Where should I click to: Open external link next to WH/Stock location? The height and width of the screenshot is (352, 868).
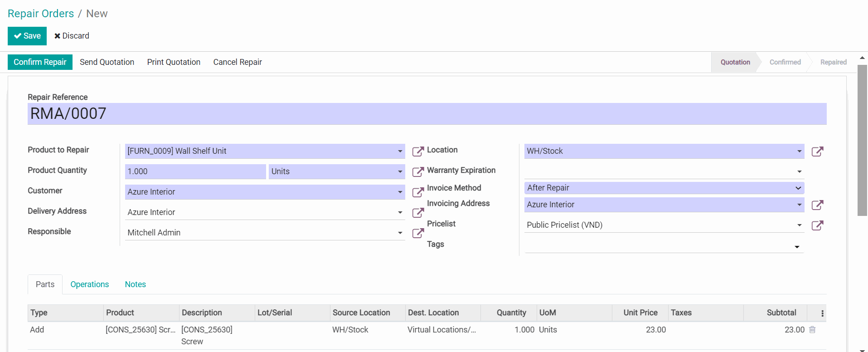(x=817, y=152)
